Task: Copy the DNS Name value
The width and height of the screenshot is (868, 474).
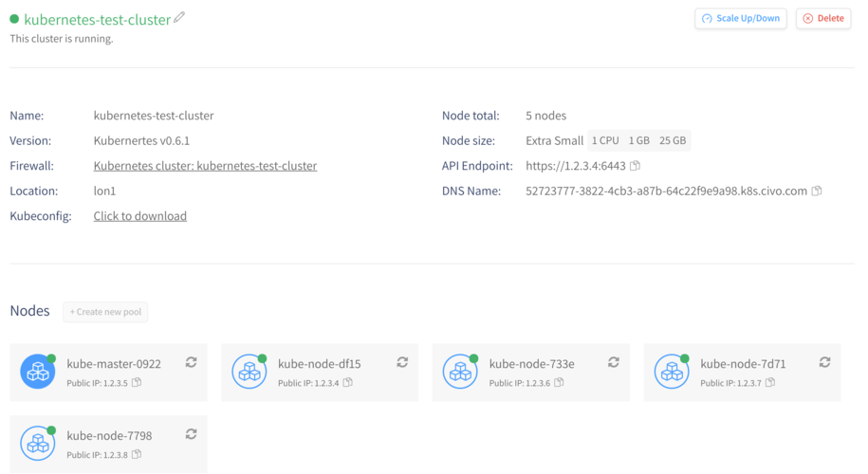Action: (817, 191)
